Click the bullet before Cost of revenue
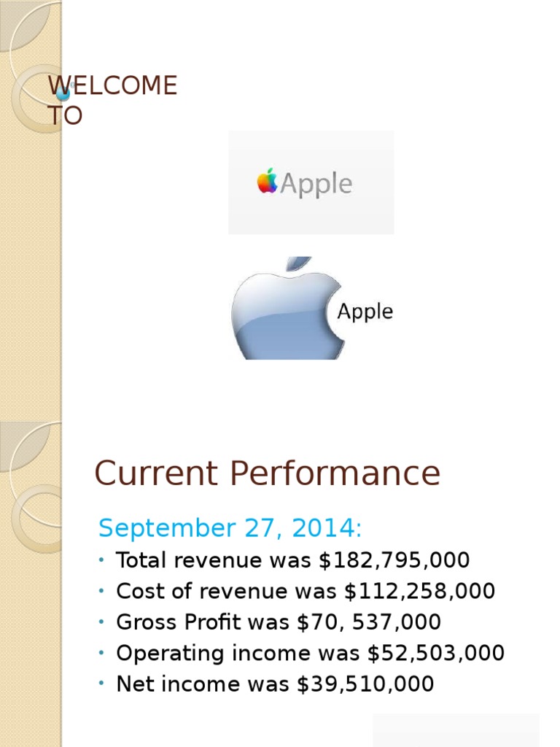This screenshot has width=560, height=747. 101,592
